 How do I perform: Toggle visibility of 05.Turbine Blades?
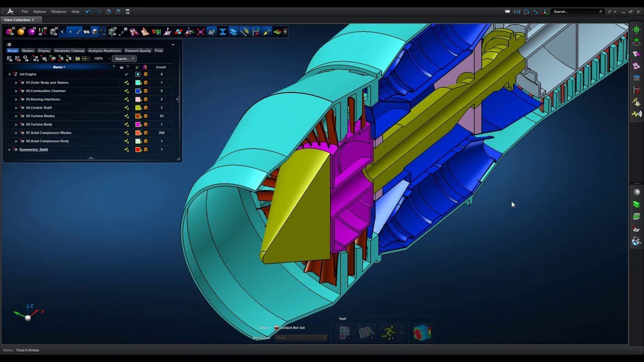(x=126, y=116)
